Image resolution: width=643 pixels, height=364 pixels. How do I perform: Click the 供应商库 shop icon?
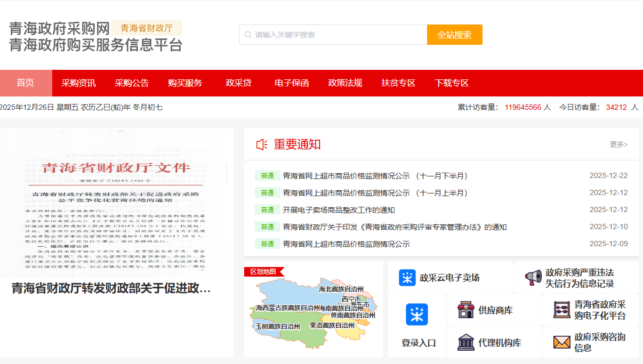pyautogui.click(x=466, y=310)
